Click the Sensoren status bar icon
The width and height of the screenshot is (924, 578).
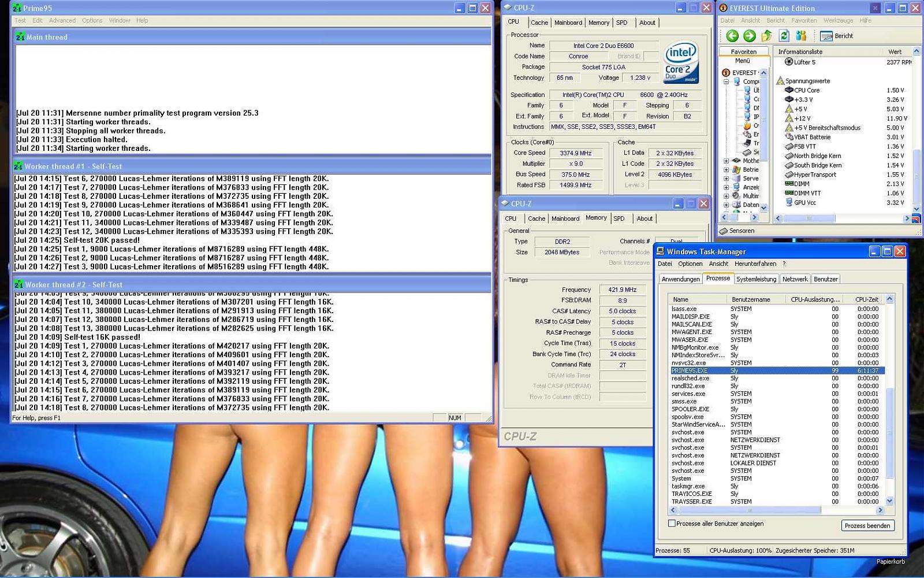[724, 231]
